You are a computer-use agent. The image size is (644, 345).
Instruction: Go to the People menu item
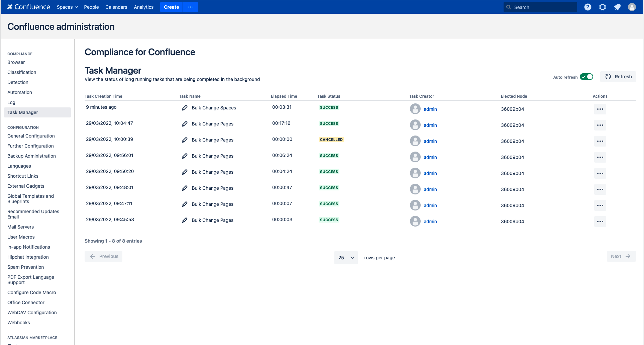pos(91,7)
